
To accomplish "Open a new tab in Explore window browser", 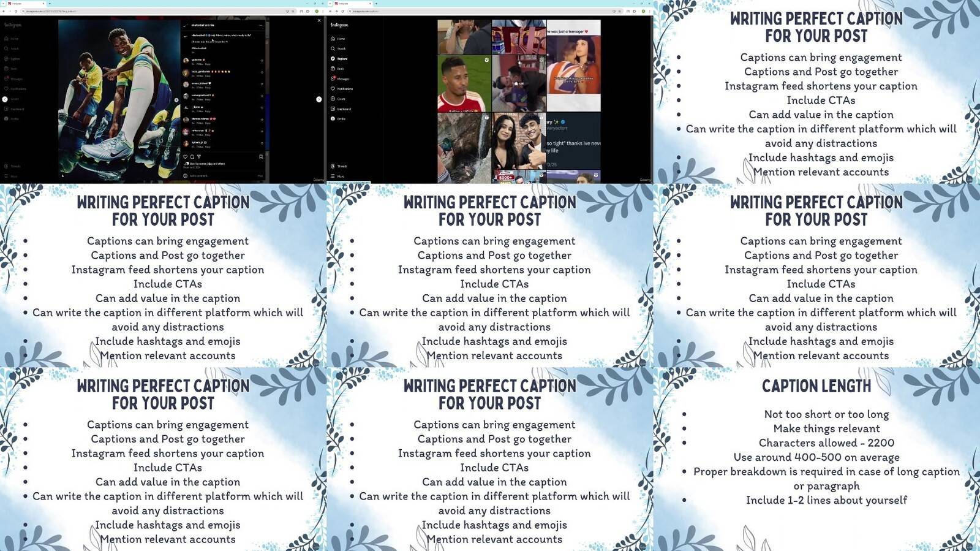I will 376,4.
